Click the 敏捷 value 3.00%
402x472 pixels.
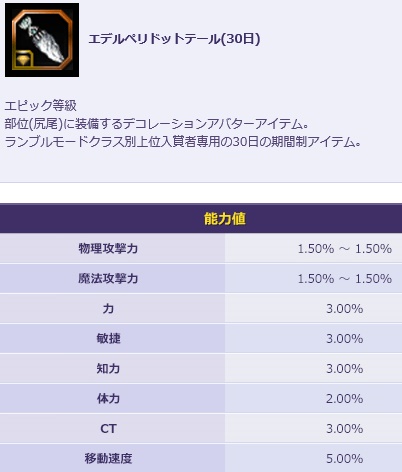[x=345, y=339]
